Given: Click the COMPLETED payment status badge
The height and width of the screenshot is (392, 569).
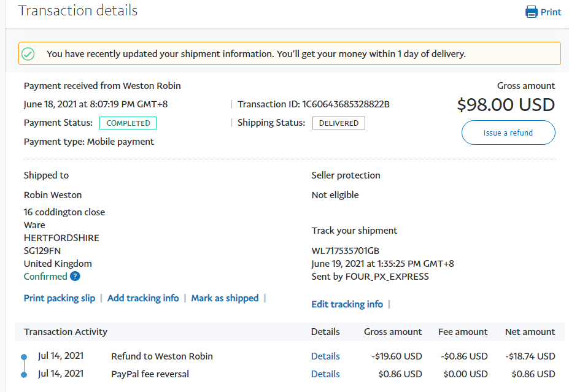Looking at the screenshot, I should (x=128, y=123).
